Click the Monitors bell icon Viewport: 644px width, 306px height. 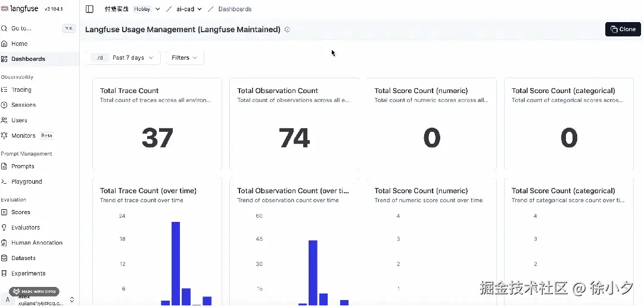click(4, 136)
